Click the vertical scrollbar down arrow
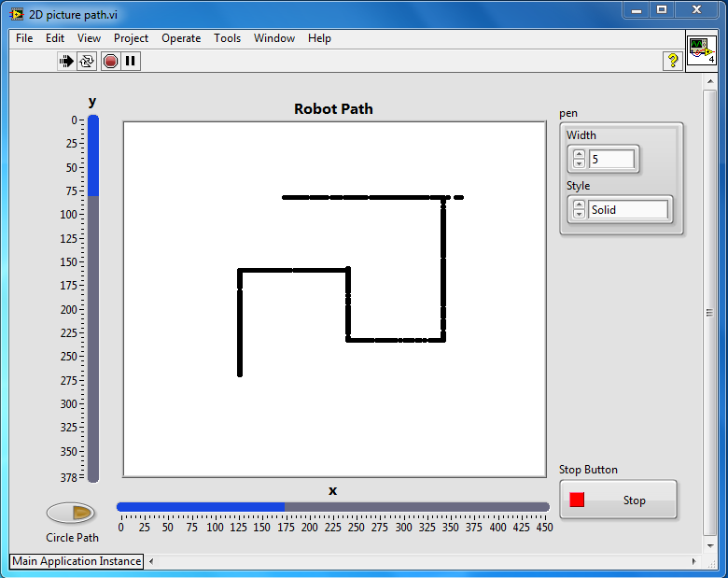 coord(710,545)
